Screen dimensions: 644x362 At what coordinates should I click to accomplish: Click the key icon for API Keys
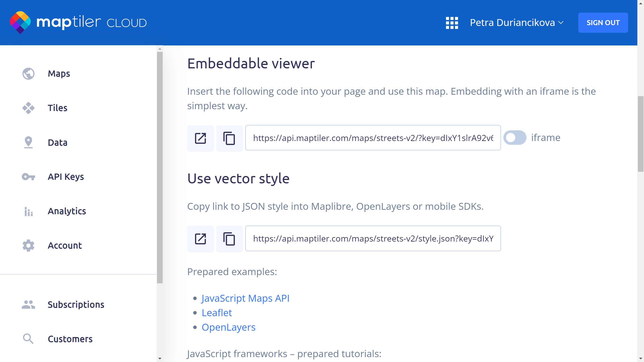click(28, 177)
